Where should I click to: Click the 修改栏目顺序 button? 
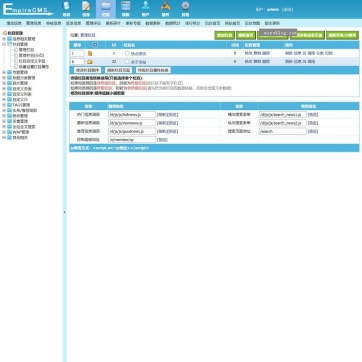[x=87, y=70]
